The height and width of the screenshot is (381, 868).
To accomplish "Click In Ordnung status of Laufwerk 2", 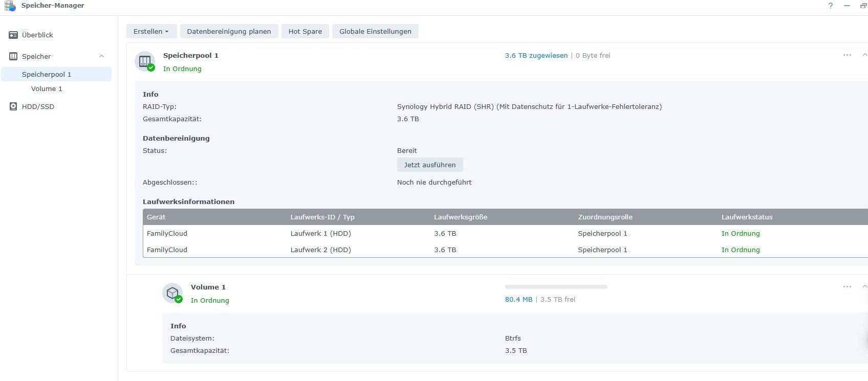I will coord(741,250).
